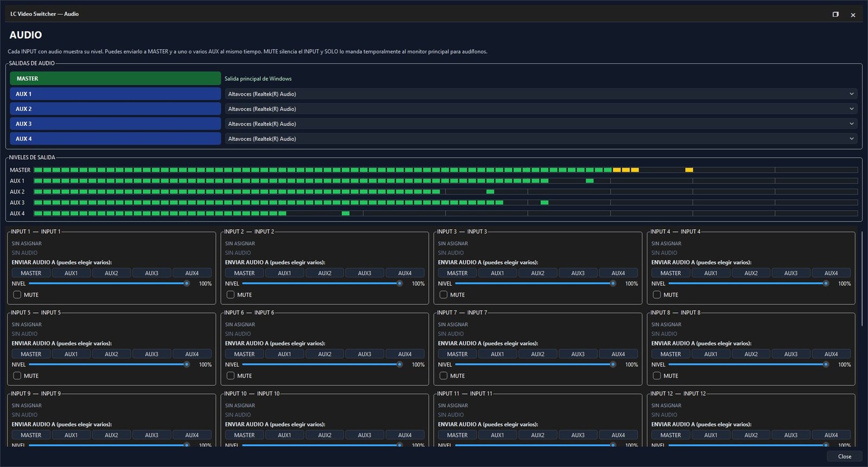Toggle the MASTER send button on INPUT 2
Image resolution: width=868 pixels, height=467 pixels.
click(244, 273)
